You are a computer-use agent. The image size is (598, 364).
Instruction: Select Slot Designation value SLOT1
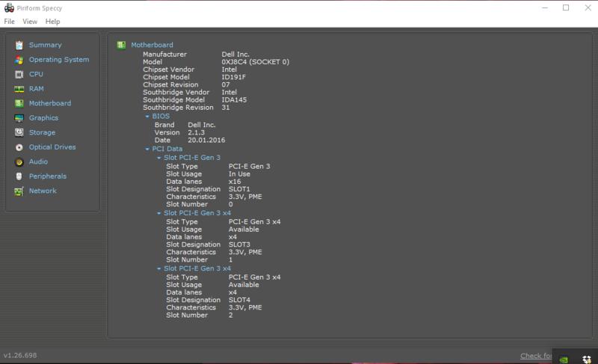[239, 189]
